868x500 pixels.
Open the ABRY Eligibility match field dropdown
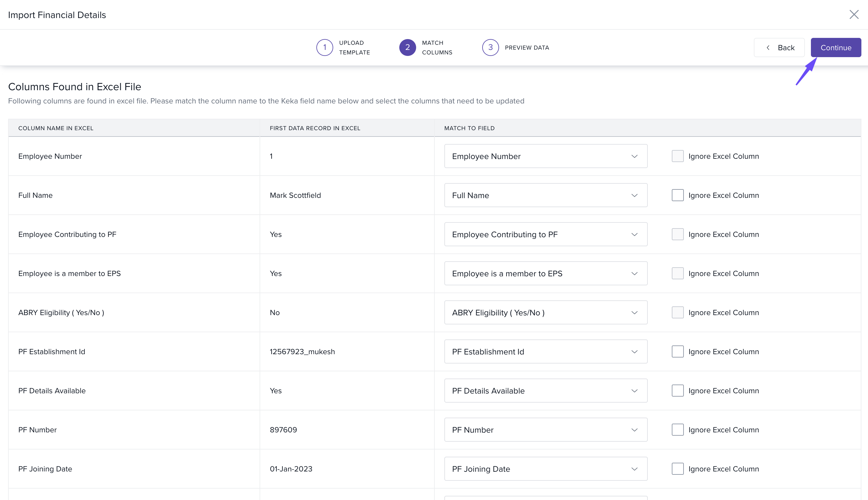click(545, 312)
